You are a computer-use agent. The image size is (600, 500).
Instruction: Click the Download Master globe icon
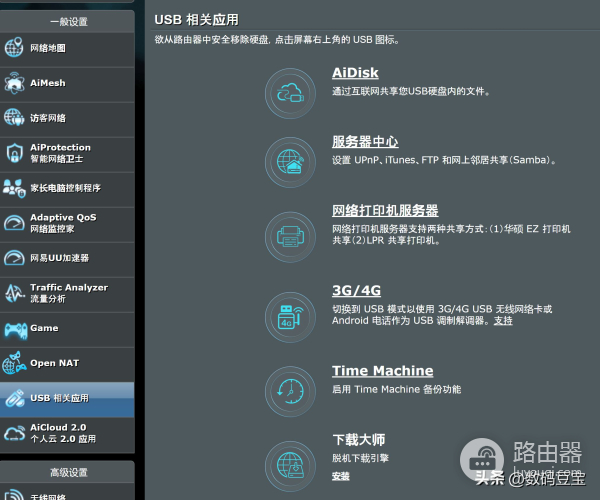290,466
